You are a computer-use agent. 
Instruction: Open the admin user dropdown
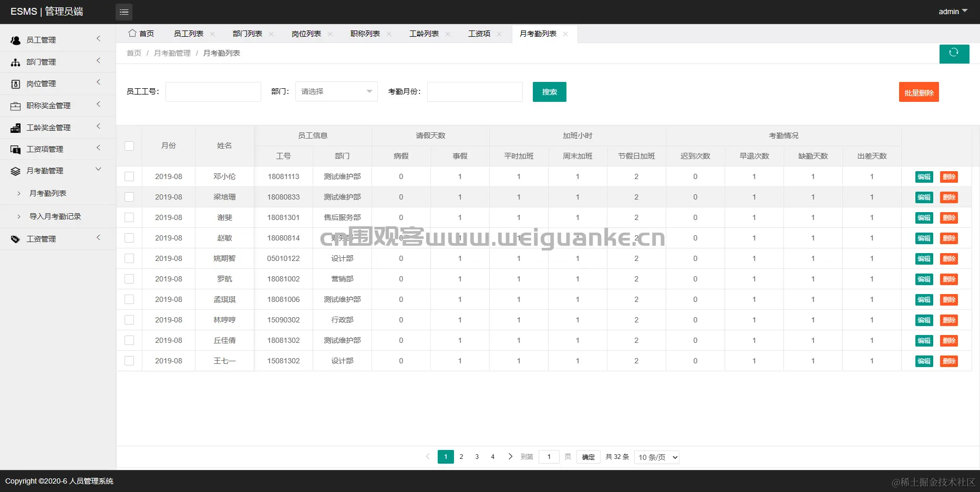[x=953, y=12]
